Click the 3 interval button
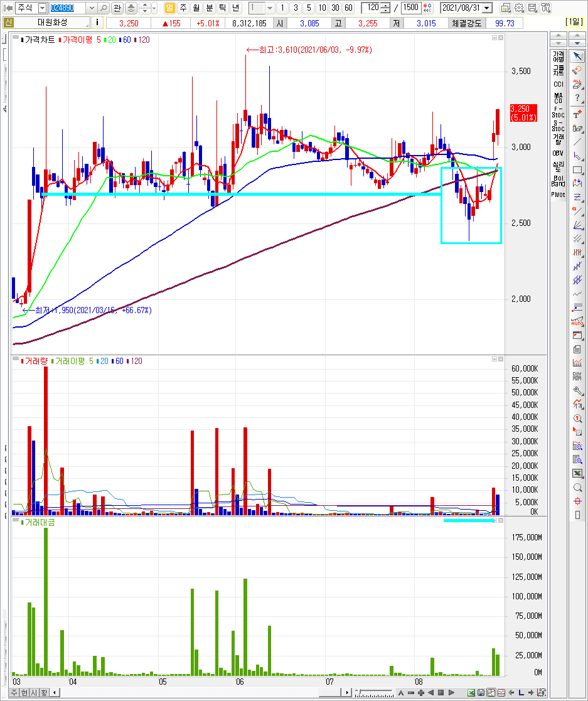 [x=296, y=8]
